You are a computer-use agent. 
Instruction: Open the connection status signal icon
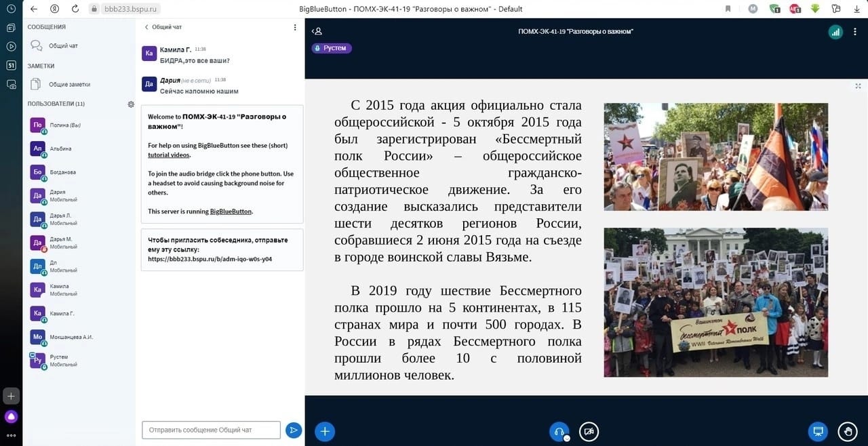[x=835, y=31]
